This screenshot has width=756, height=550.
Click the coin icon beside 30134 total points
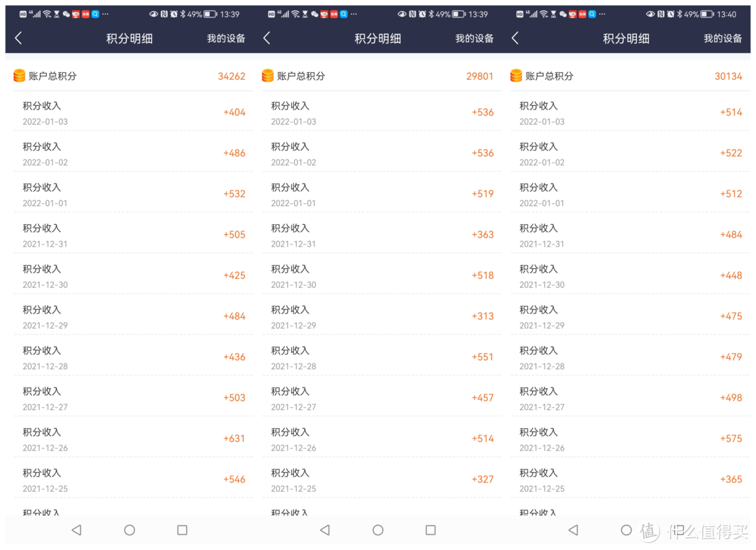(x=515, y=75)
